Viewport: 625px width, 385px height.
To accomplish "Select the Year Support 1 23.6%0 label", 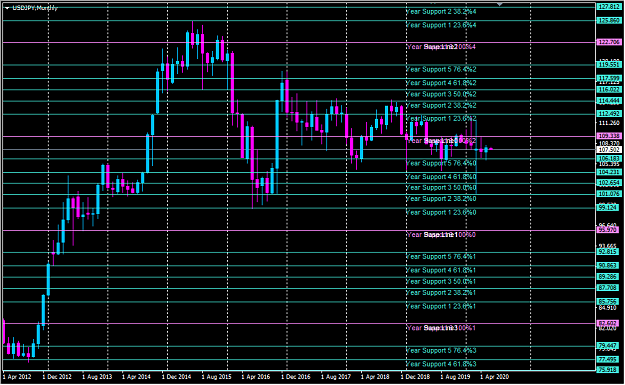I will click(441, 212).
